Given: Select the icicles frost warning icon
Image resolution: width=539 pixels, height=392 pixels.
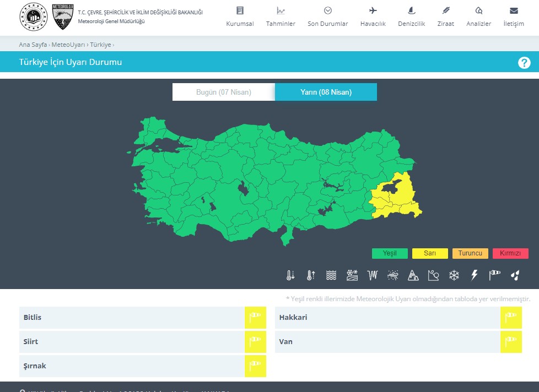Looking at the screenshot, I should click(372, 275).
